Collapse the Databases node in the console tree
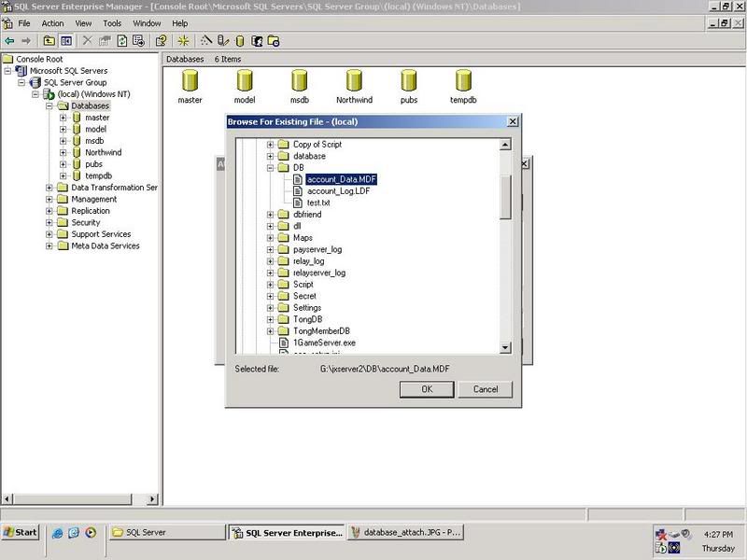The image size is (747, 560). (x=49, y=105)
